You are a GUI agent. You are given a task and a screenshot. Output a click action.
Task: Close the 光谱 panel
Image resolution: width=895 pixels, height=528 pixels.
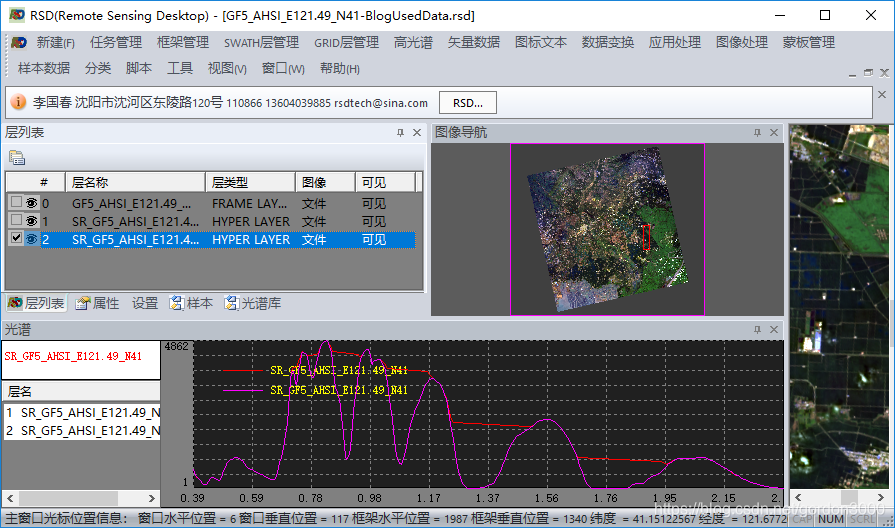click(774, 329)
